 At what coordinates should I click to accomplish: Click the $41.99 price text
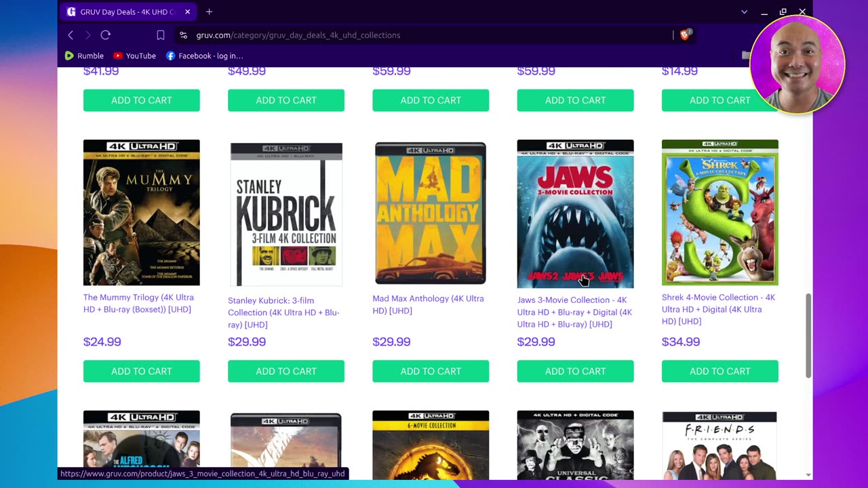[101, 71]
